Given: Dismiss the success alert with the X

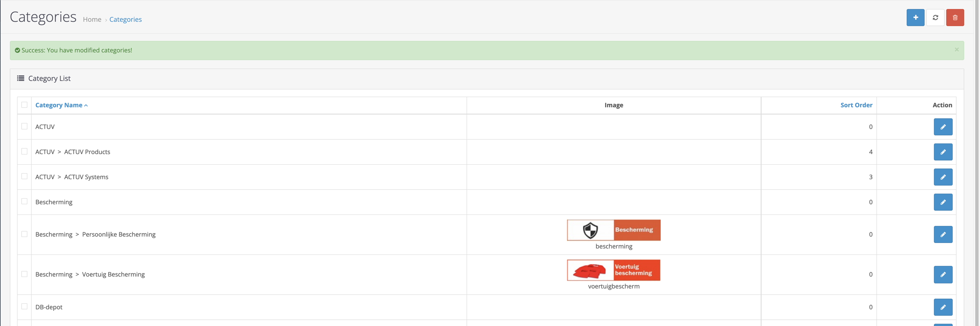Looking at the screenshot, I should [x=957, y=50].
